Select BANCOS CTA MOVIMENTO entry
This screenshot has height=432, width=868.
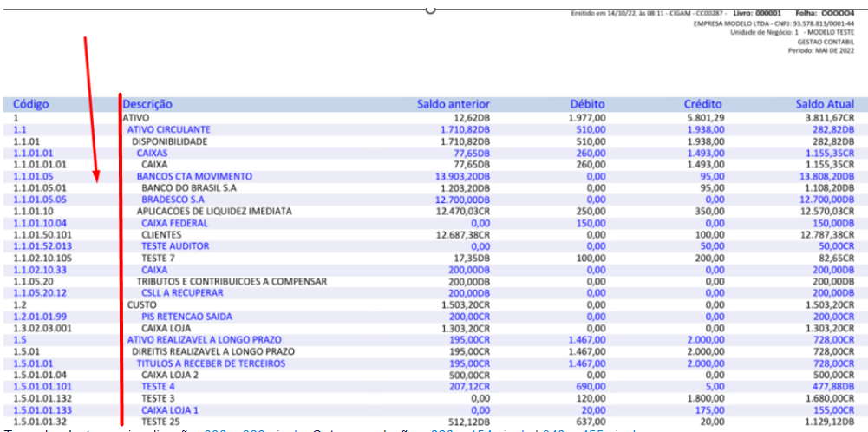[x=194, y=177]
